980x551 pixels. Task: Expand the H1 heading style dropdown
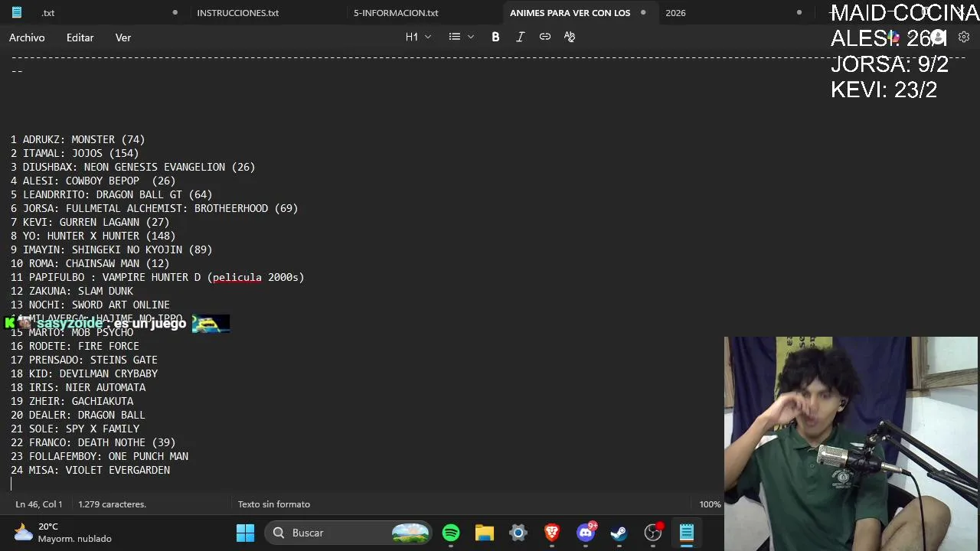pyautogui.click(x=419, y=37)
